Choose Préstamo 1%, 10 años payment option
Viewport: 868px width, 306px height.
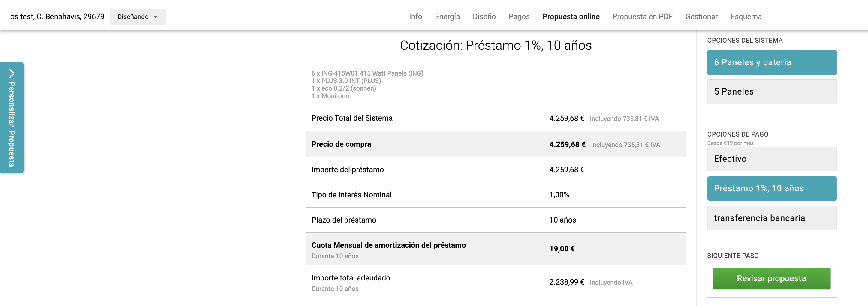[772, 188]
